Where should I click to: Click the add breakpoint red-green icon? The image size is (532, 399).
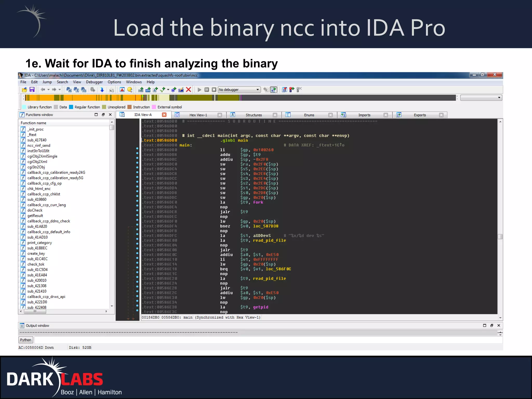coord(292,90)
